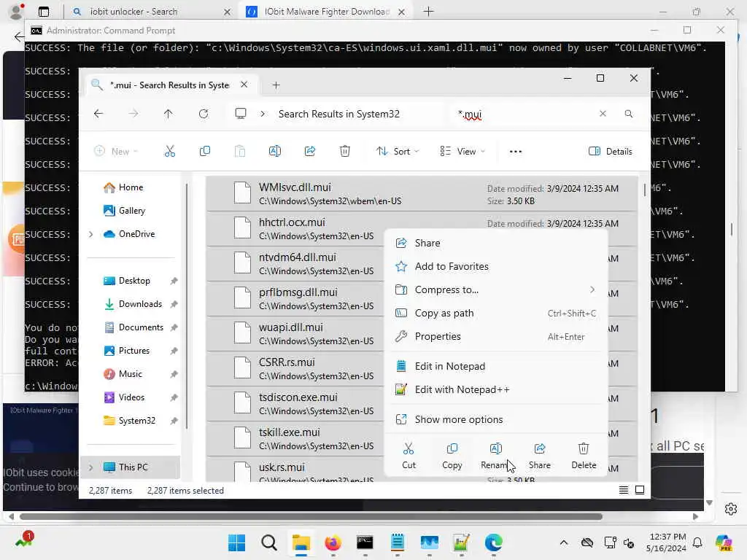Open Command Prompt from taskbar

coord(365,542)
